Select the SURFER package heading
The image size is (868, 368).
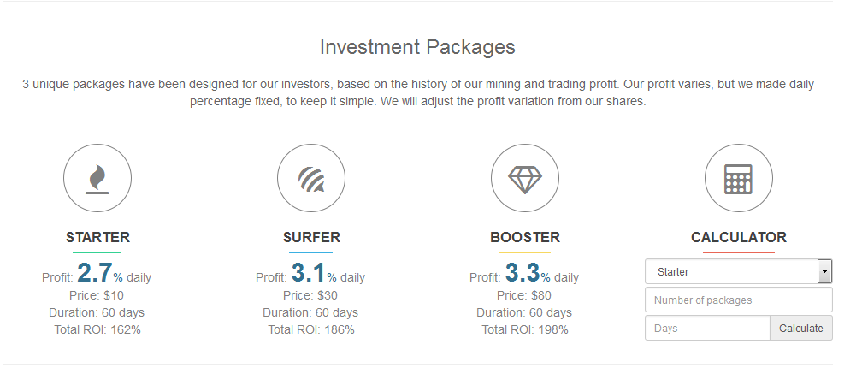click(311, 238)
